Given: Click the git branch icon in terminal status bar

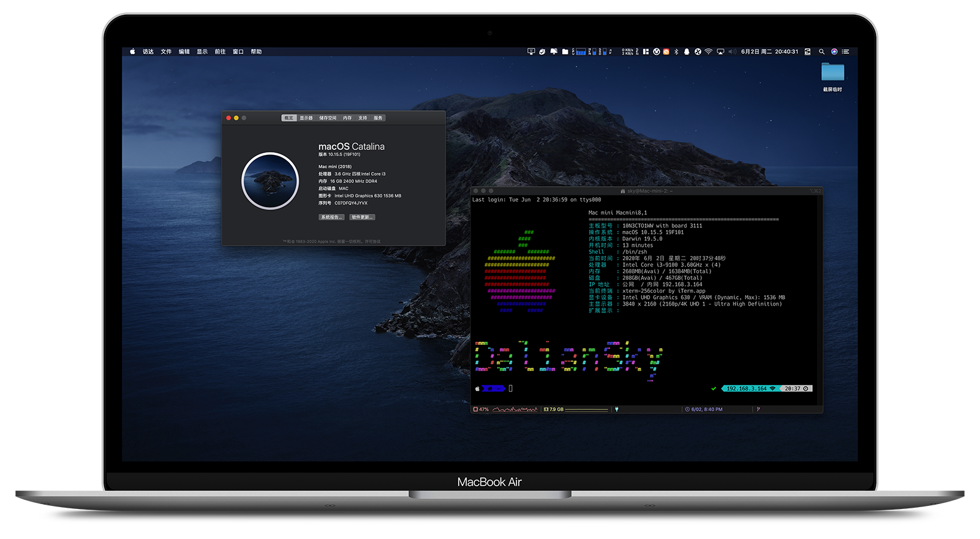Looking at the screenshot, I should pyautogui.click(x=758, y=409).
